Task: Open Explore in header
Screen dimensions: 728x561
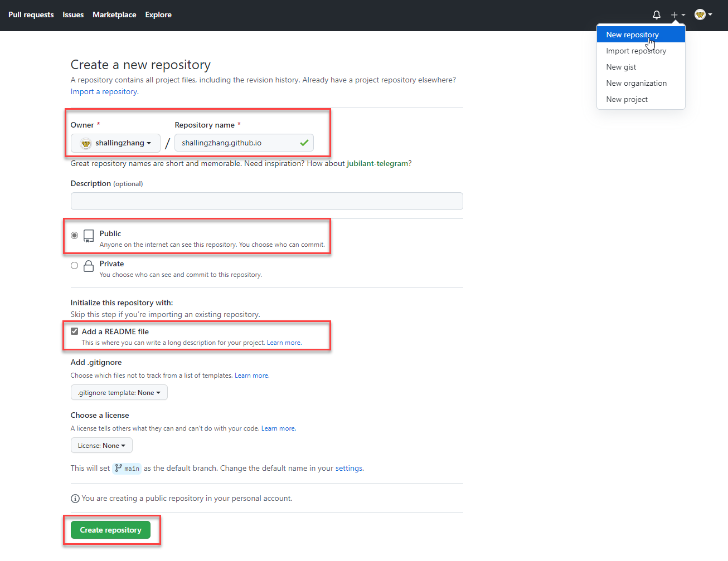Action: [x=158, y=15]
